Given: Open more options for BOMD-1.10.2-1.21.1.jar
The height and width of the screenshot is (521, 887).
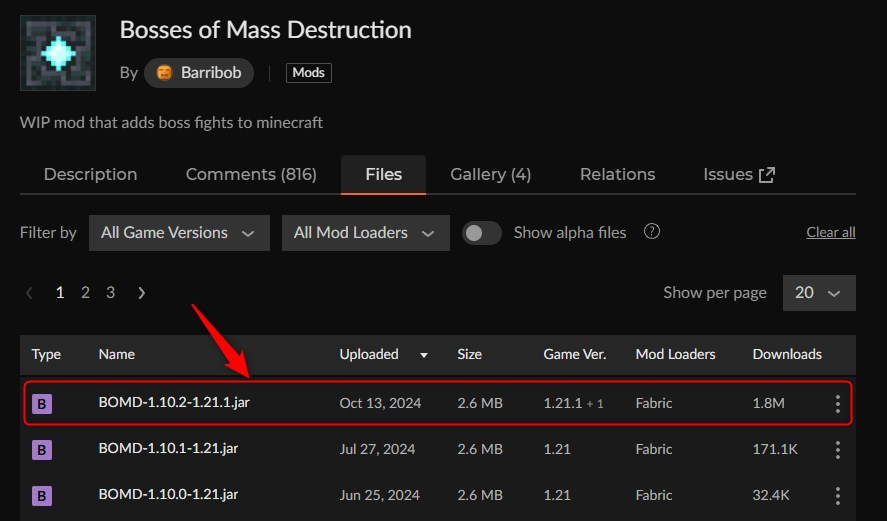Looking at the screenshot, I should pos(837,404).
